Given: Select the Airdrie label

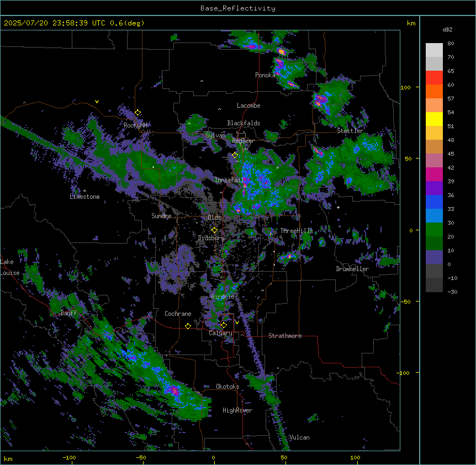Looking at the screenshot, I should 223,297.
